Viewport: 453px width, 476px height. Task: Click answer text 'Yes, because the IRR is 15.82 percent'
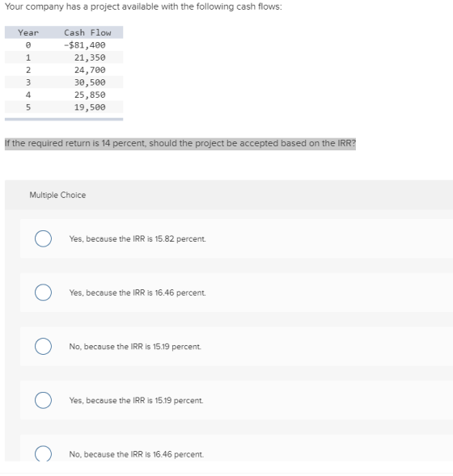tap(138, 239)
